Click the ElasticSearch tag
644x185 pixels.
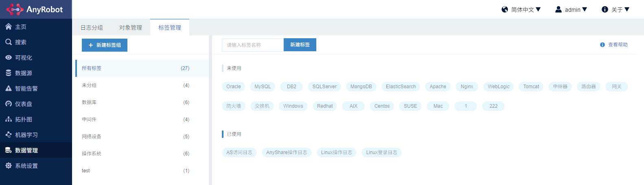(401, 87)
